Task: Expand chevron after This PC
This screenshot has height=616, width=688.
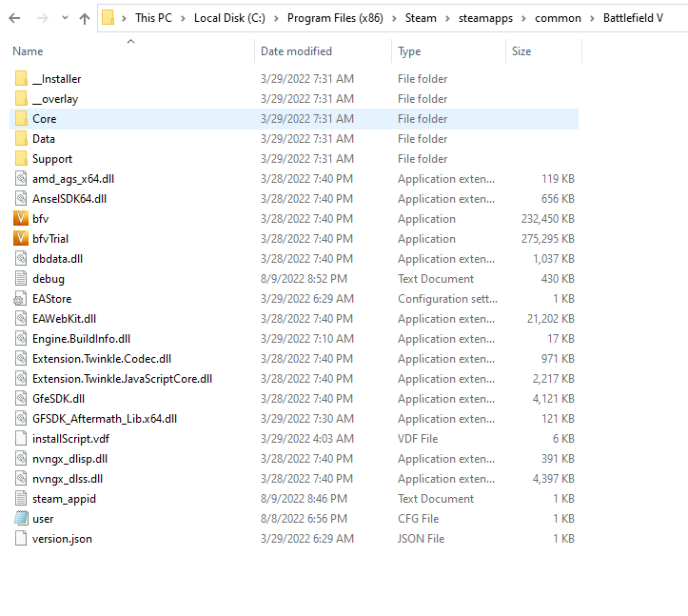Action: [183, 18]
